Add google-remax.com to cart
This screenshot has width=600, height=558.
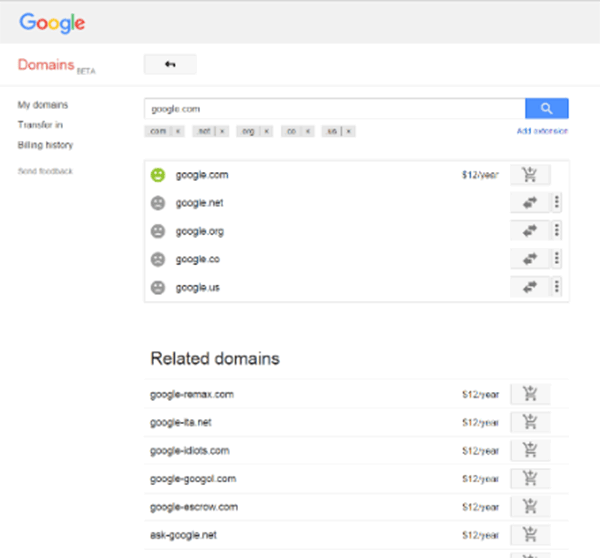click(530, 394)
